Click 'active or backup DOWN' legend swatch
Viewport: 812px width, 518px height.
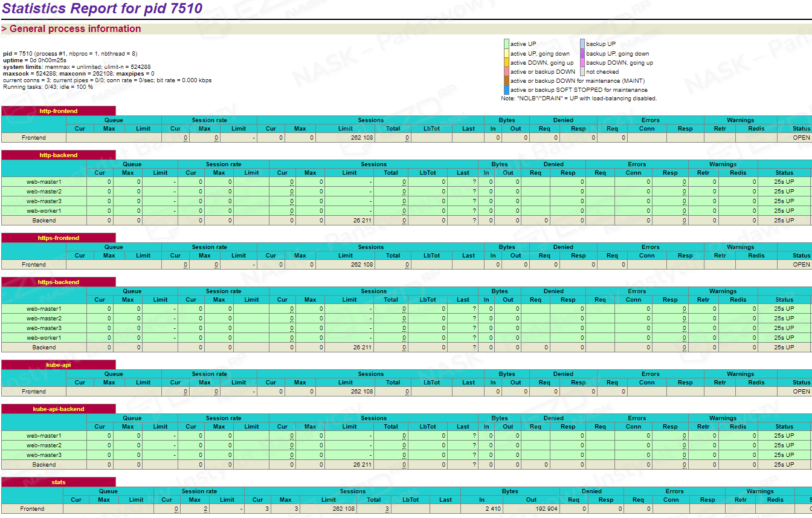pyautogui.click(x=507, y=72)
